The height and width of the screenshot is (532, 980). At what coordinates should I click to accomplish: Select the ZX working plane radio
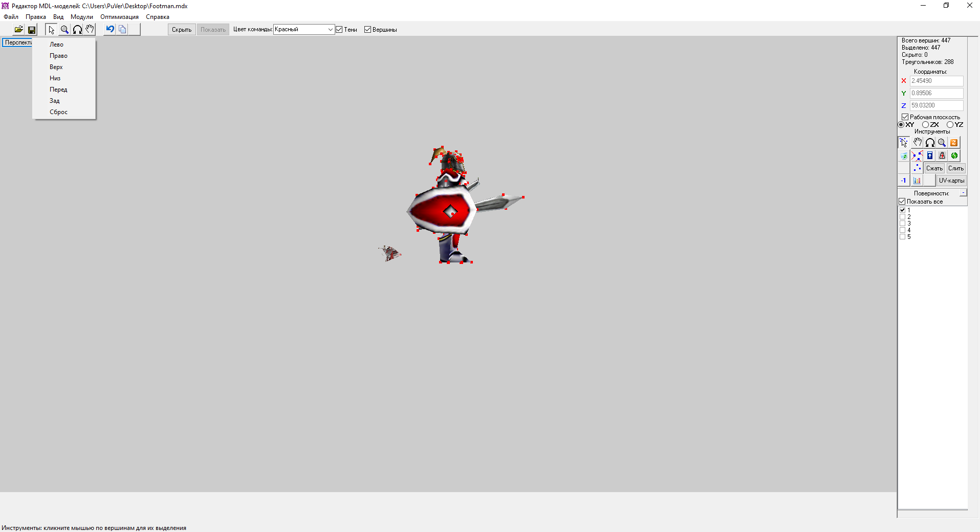coord(925,125)
